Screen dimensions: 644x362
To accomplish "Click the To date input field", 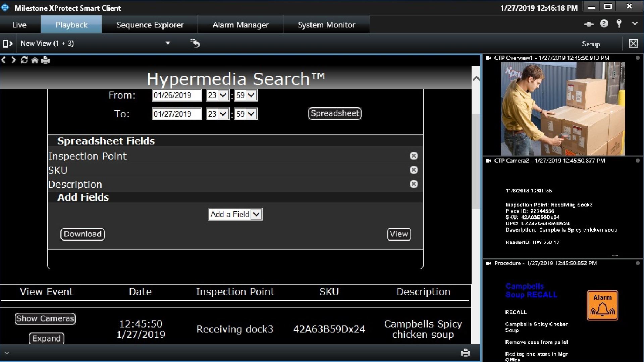I will [177, 114].
